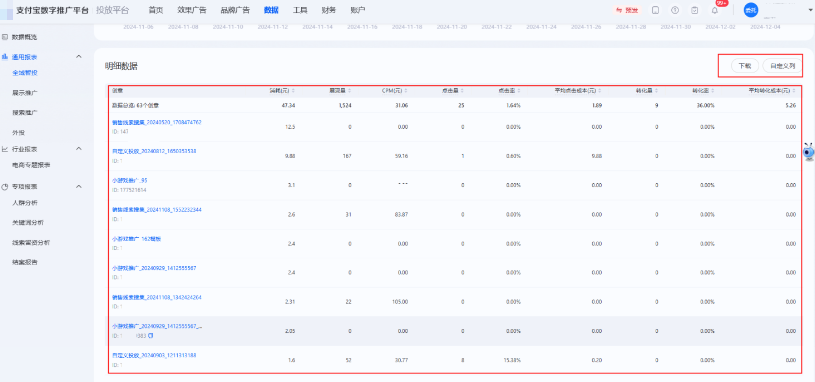
Task: Click the 专项报表 pie-chart icon
Action: pyautogui.click(x=5, y=186)
